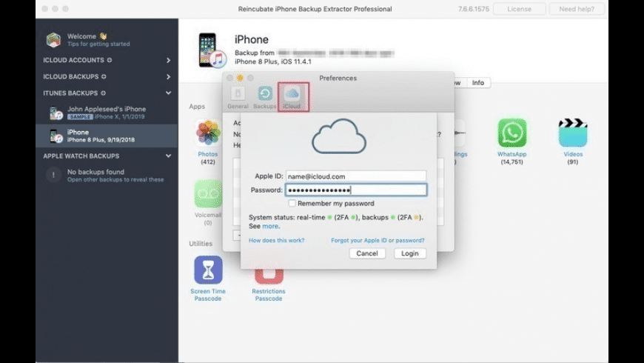Open the Voicemail app icon
644x363 pixels.
(208, 193)
